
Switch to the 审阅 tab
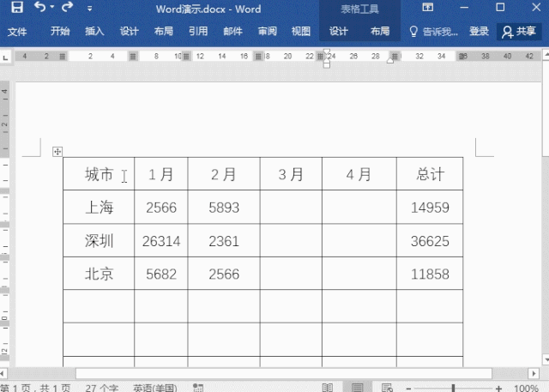tap(267, 32)
